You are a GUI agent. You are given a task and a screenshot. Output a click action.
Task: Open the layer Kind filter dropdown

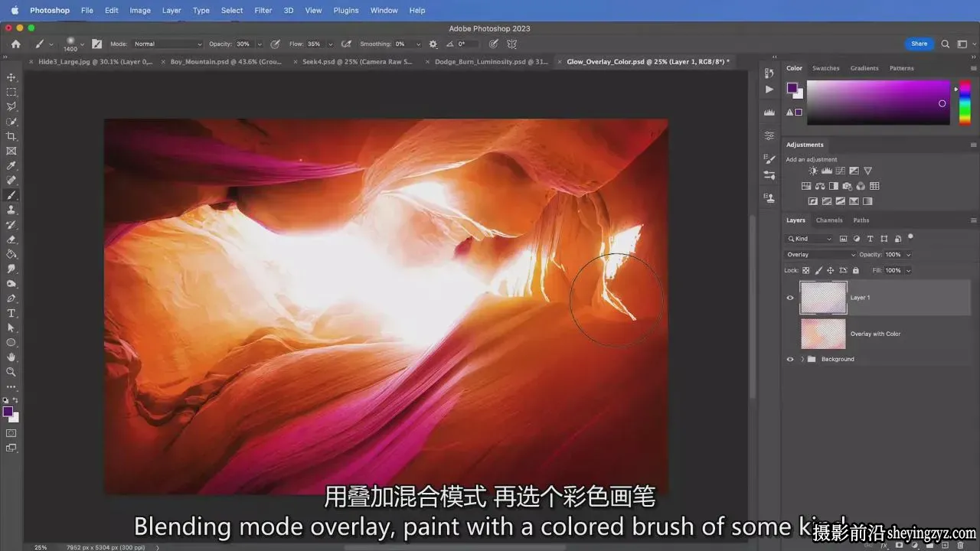(x=810, y=239)
